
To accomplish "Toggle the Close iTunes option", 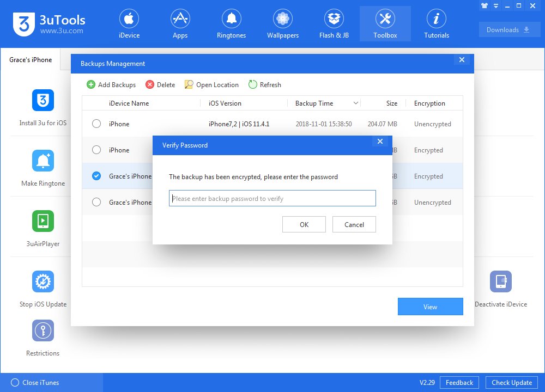I will pyautogui.click(x=35, y=382).
